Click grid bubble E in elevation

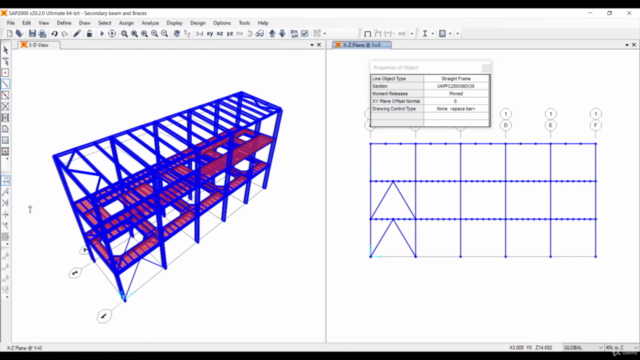[551, 125]
